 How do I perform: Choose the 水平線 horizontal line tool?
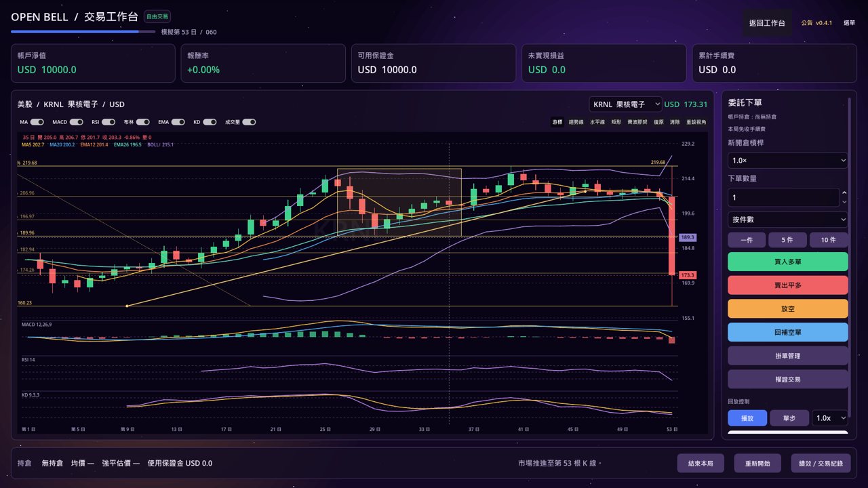(597, 122)
